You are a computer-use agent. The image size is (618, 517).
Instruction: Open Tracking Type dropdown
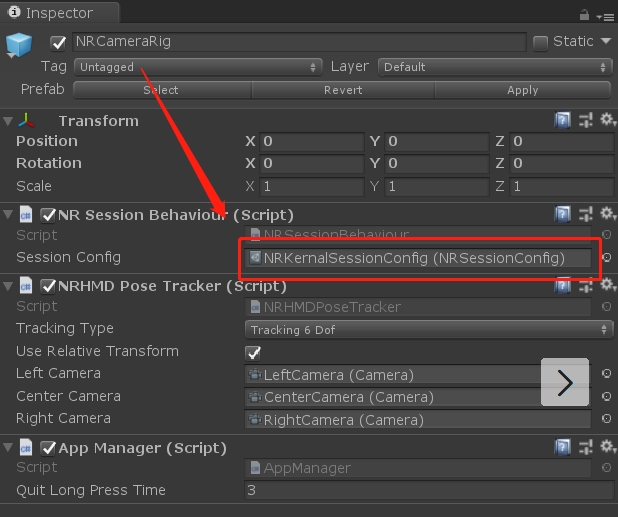coord(428,329)
